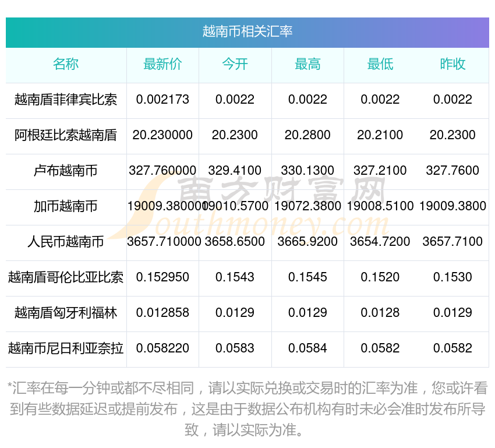Viewport: 495px width, 448px height.
Task: Click the value 0.0583
Action: pyautogui.click(x=235, y=348)
